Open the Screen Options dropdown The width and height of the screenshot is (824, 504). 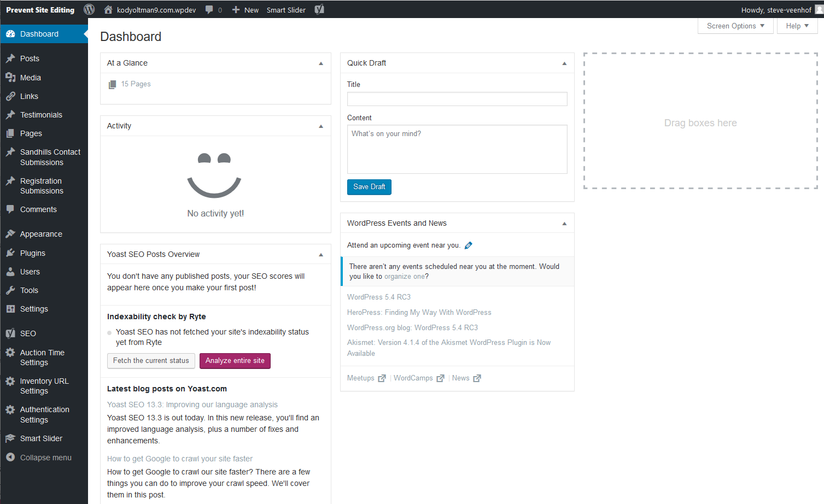735,26
